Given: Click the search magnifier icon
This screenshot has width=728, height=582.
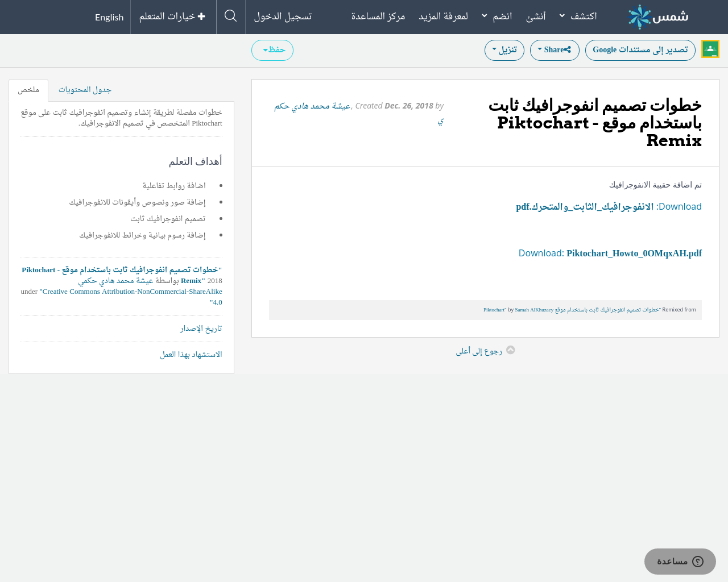Looking at the screenshot, I should [230, 16].
